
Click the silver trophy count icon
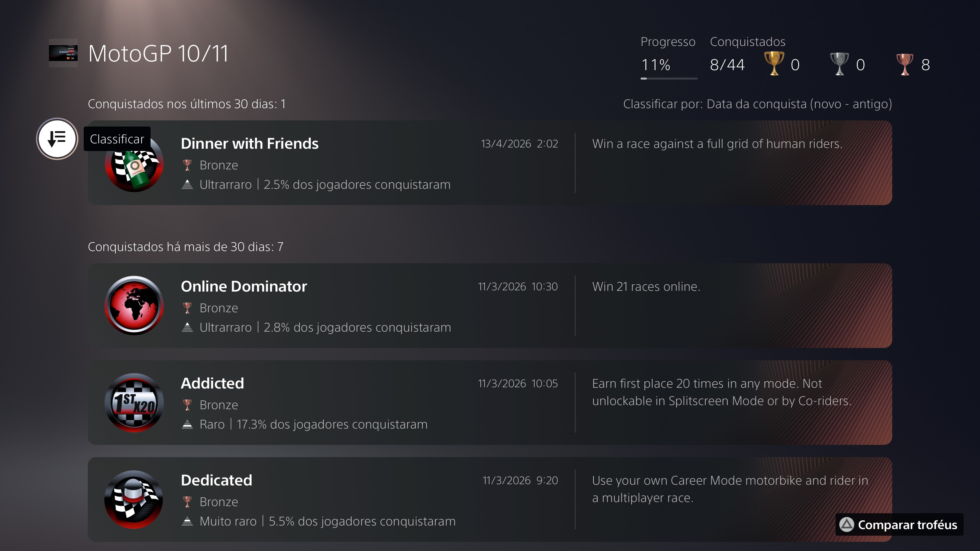point(839,64)
